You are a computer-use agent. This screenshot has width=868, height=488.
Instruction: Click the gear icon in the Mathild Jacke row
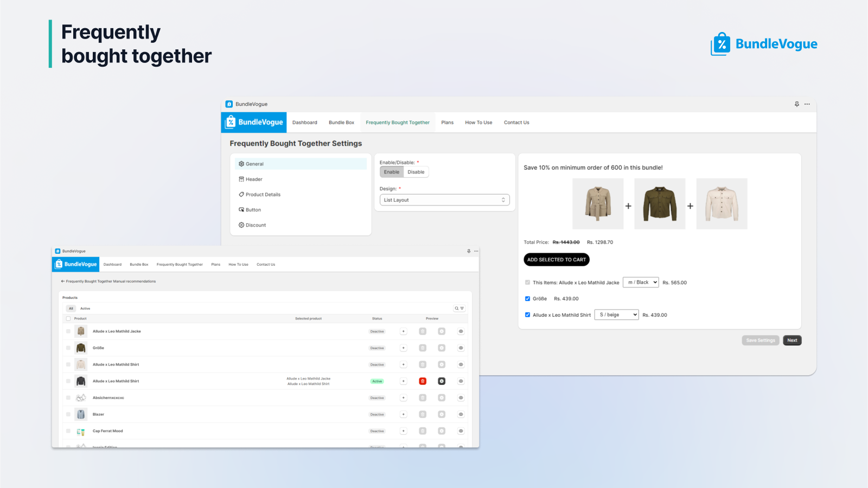pos(442,331)
